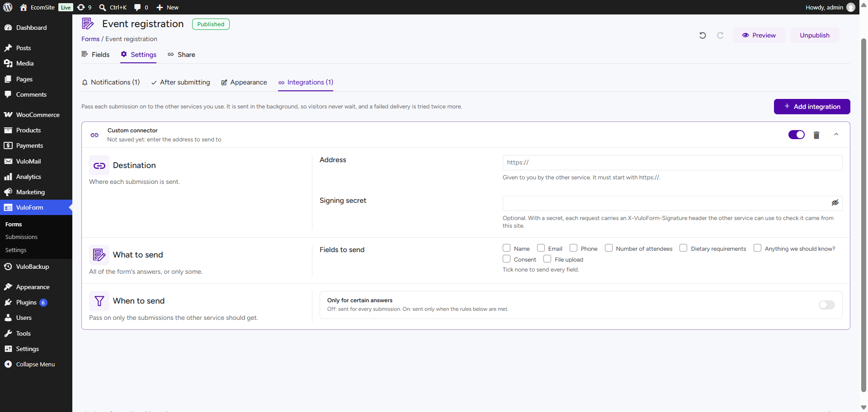
Task: Tick the Phone field checkbox
Action: [573, 248]
